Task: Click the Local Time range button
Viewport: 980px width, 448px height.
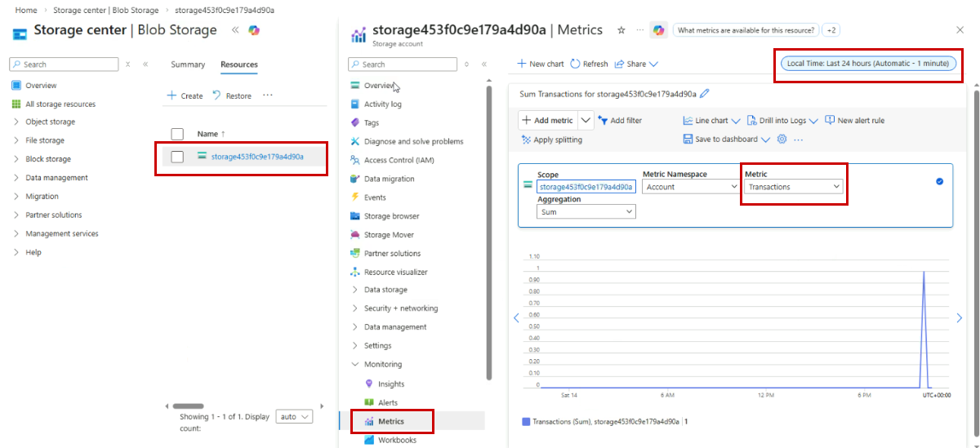Action: [x=868, y=64]
